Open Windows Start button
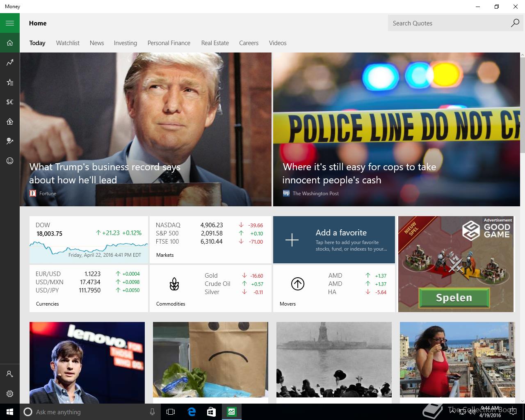This screenshot has width=525, height=420. 10,412
